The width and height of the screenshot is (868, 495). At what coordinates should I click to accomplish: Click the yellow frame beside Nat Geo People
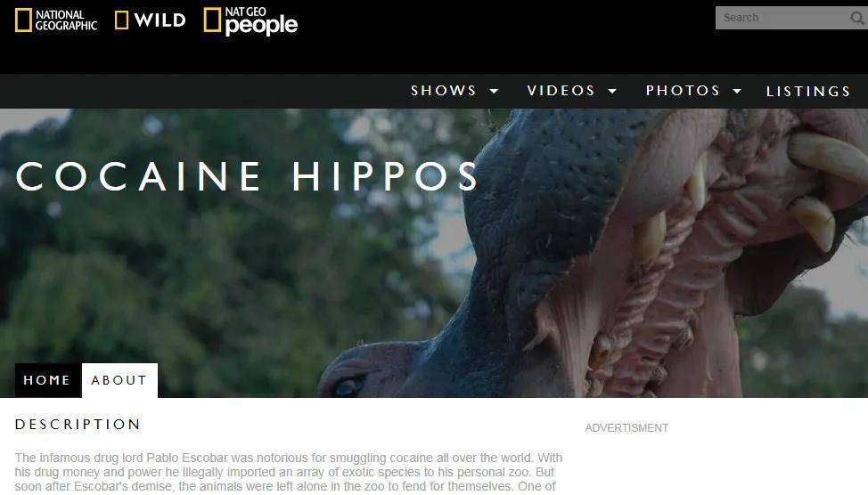212,20
